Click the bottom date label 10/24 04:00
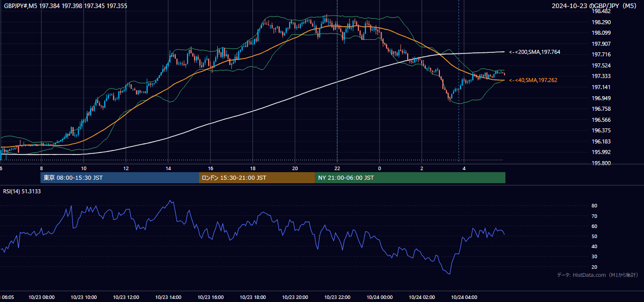The image size is (644, 302). tap(464, 297)
